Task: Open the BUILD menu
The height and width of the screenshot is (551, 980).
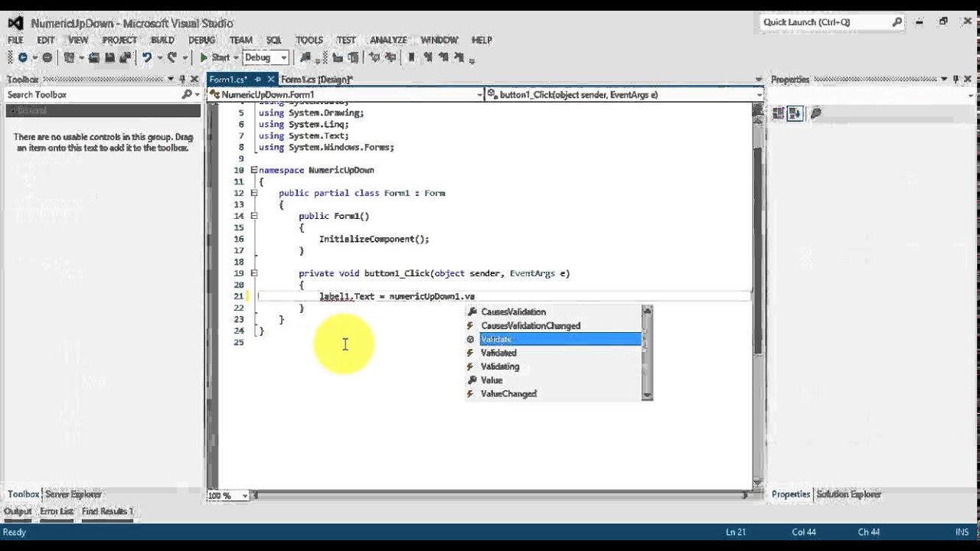Action: click(162, 40)
